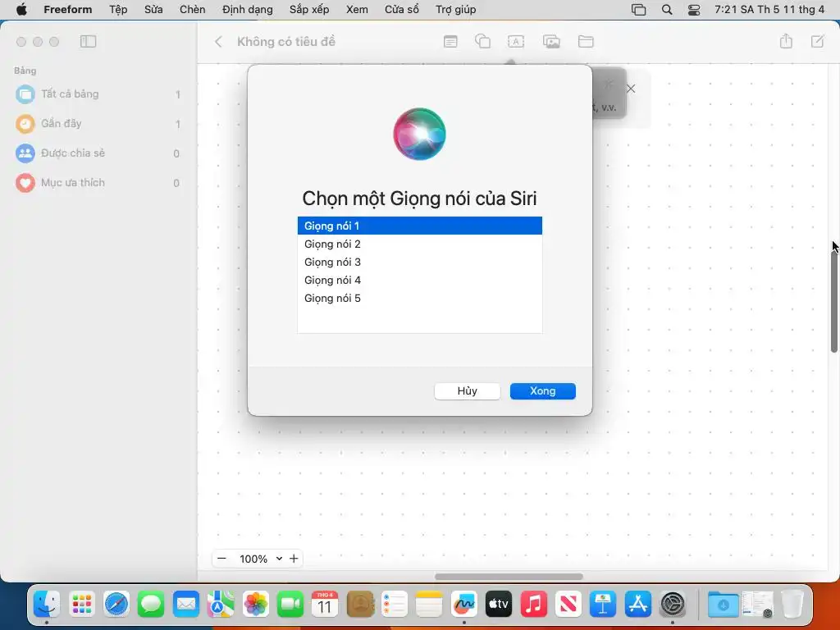Open Notes from the Dock
The height and width of the screenshot is (630, 840).
[x=429, y=605]
